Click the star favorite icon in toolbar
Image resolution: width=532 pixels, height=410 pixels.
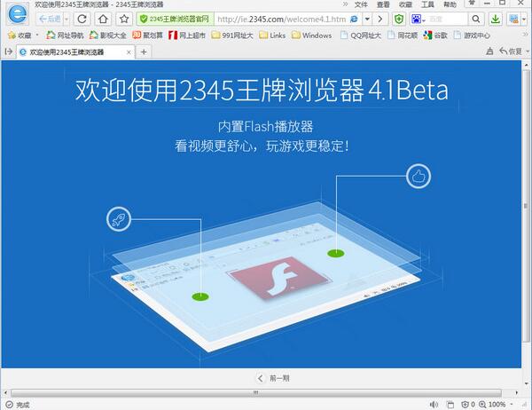pyautogui.click(x=124, y=19)
